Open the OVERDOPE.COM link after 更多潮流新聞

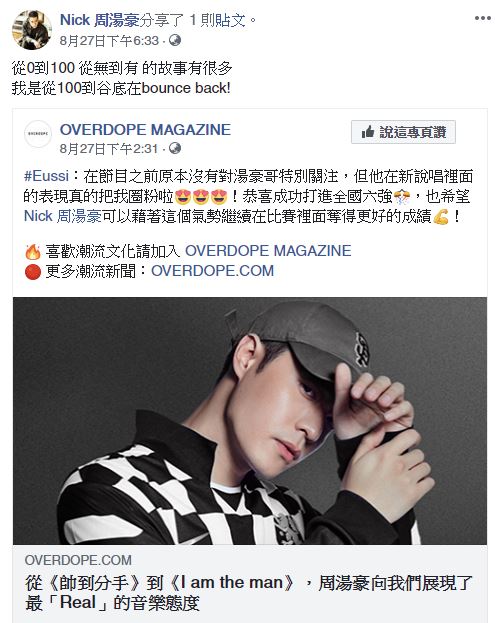click(213, 271)
